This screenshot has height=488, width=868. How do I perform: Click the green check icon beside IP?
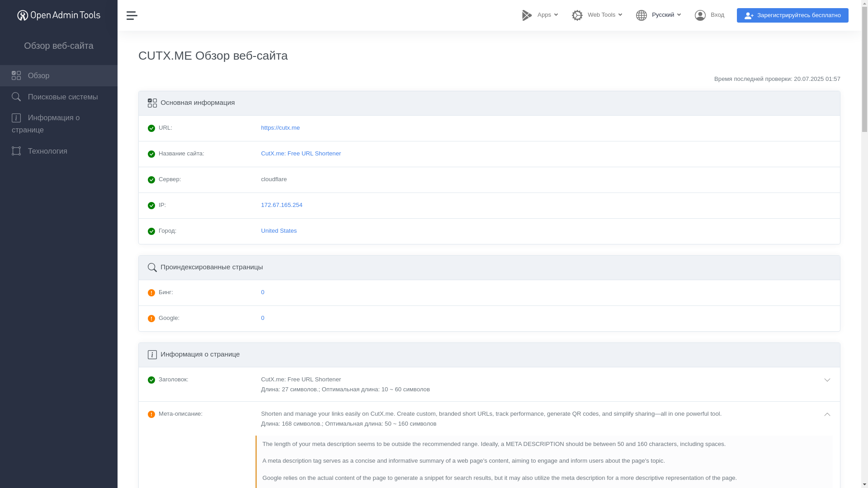(x=151, y=206)
